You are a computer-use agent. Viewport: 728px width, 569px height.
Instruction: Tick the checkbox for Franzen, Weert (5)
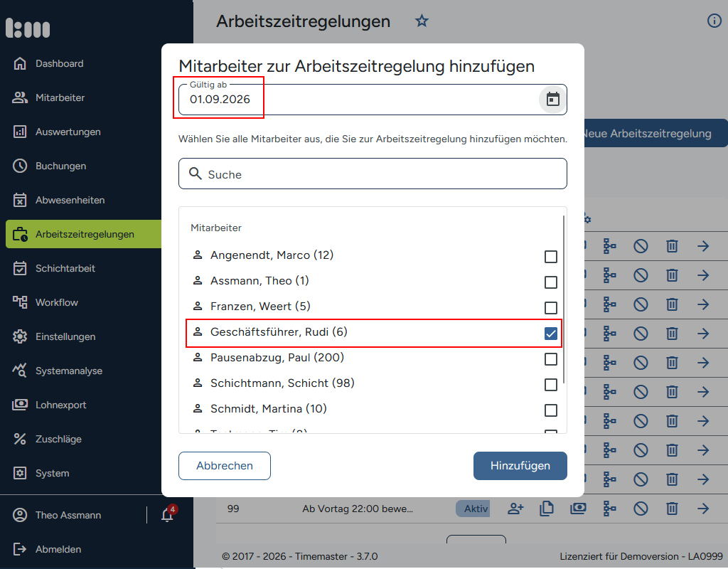[x=551, y=307]
